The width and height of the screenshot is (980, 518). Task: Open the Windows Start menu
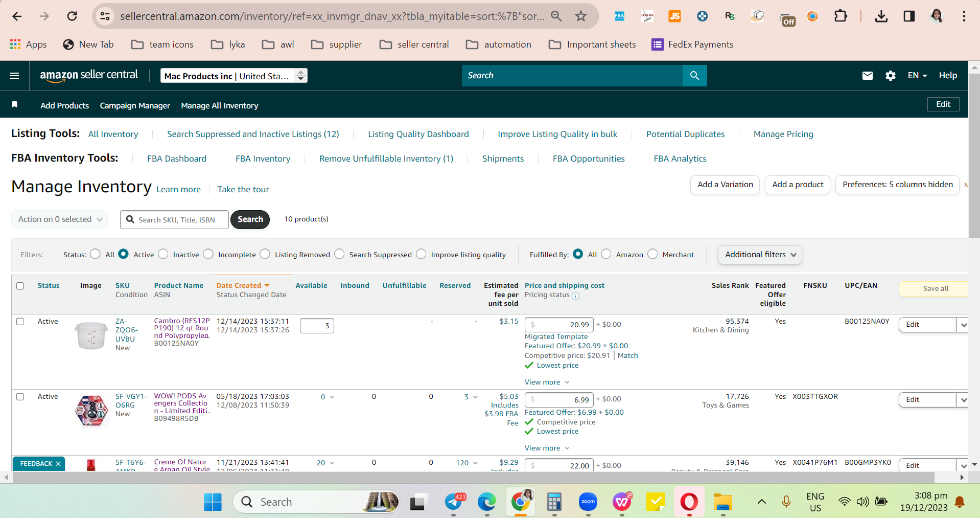click(213, 502)
